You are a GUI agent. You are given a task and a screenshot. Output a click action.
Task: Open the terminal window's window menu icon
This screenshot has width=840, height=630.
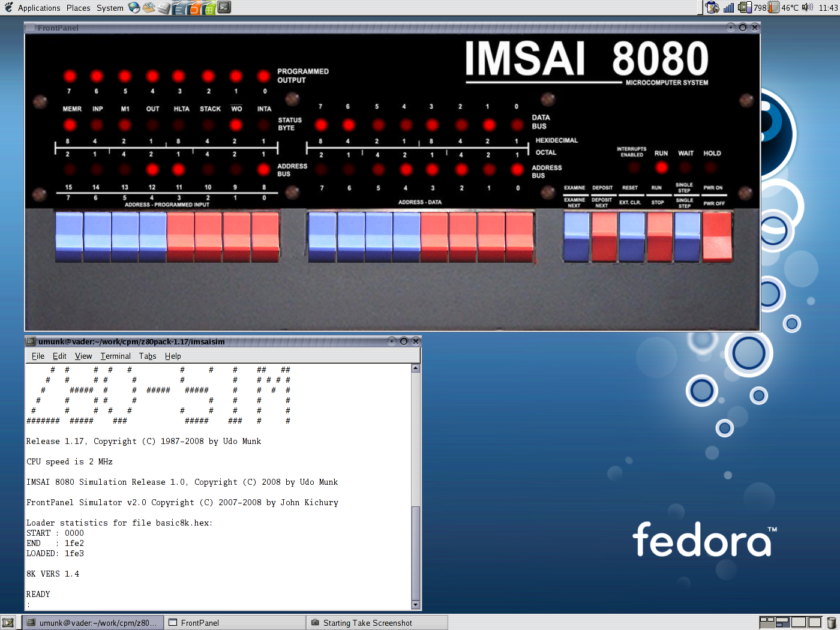pyautogui.click(x=30, y=341)
